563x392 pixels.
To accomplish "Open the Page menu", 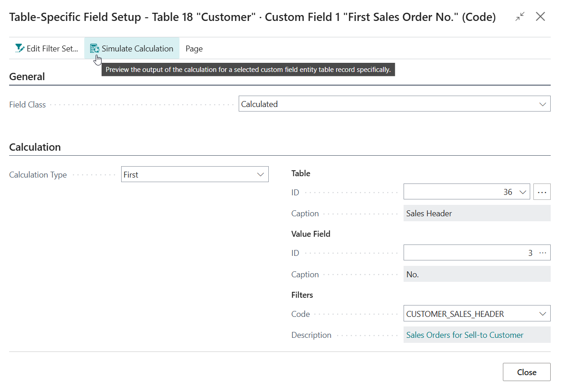I will [x=194, y=49].
